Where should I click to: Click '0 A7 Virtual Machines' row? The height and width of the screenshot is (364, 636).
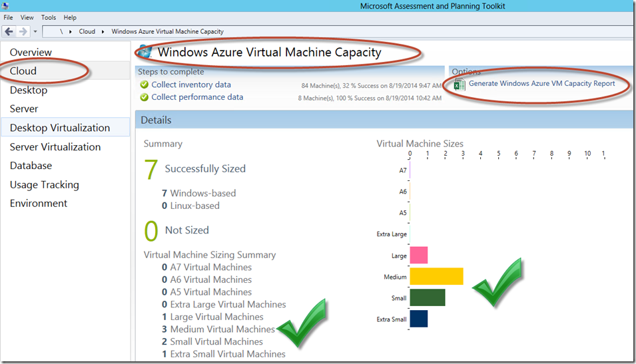[x=207, y=268]
